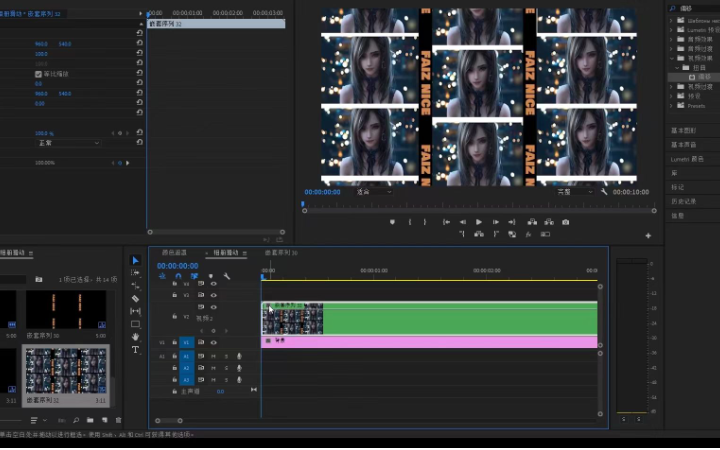Go to next keyframe on 视频2 track
720x450 pixels.
pos(226,331)
